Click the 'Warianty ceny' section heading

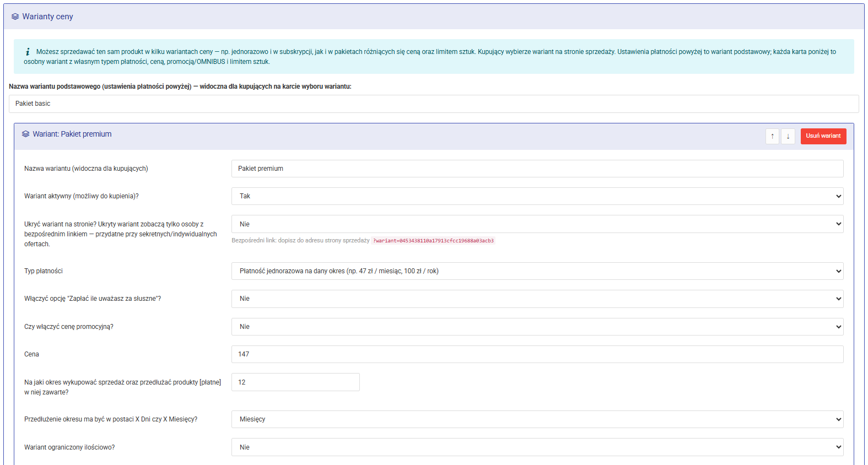(x=47, y=17)
